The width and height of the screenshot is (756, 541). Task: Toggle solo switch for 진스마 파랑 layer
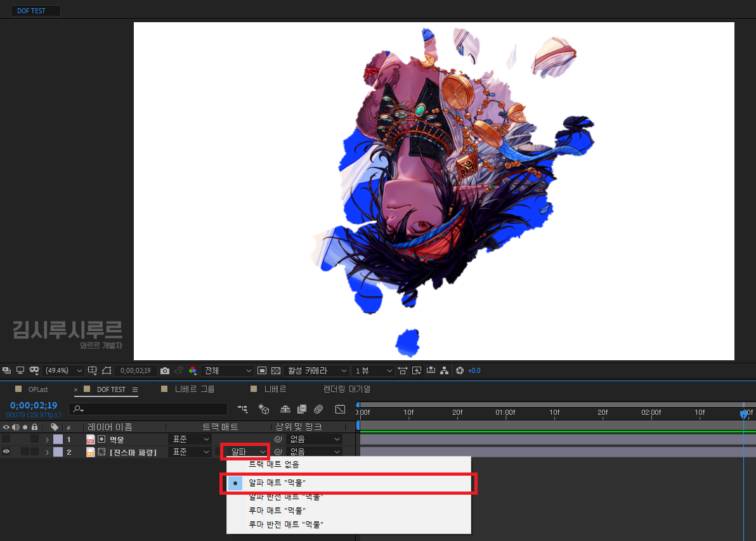click(x=25, y=452)
